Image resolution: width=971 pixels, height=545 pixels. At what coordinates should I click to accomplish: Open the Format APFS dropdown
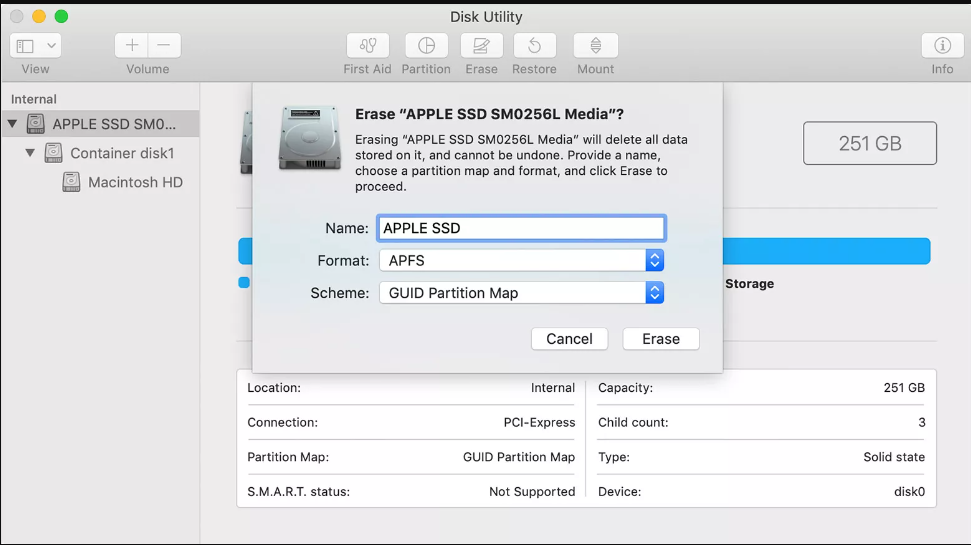pyautogui.click(x=521, y=261)
